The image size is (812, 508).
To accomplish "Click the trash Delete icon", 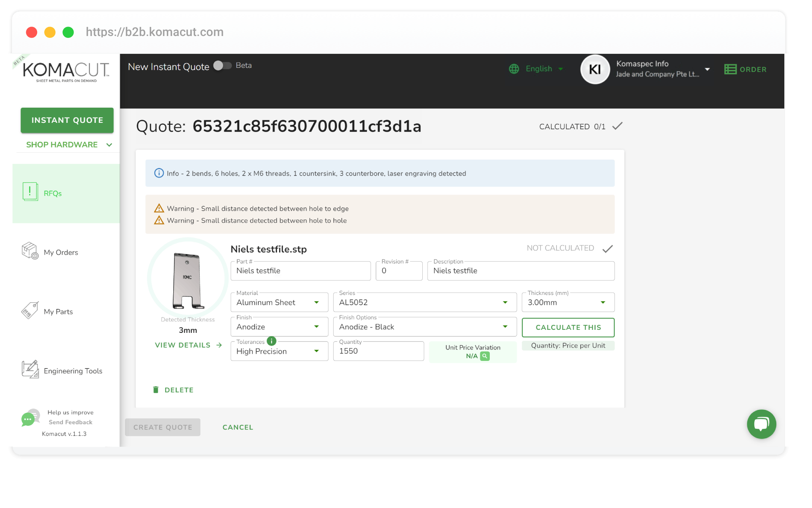I will point(156,390).
